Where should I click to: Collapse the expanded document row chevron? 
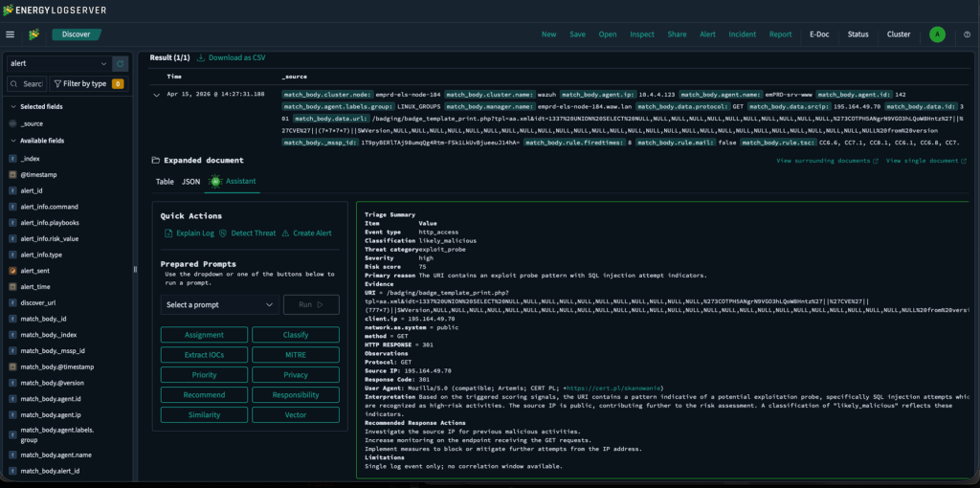(x=157, y=94)
